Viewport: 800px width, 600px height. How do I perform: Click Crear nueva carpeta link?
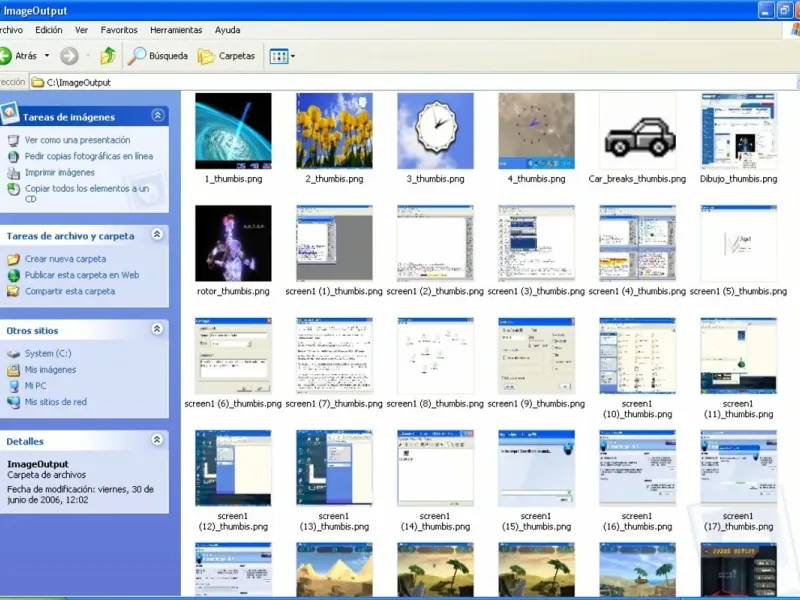pyautogui.click(x=65, y=259)
